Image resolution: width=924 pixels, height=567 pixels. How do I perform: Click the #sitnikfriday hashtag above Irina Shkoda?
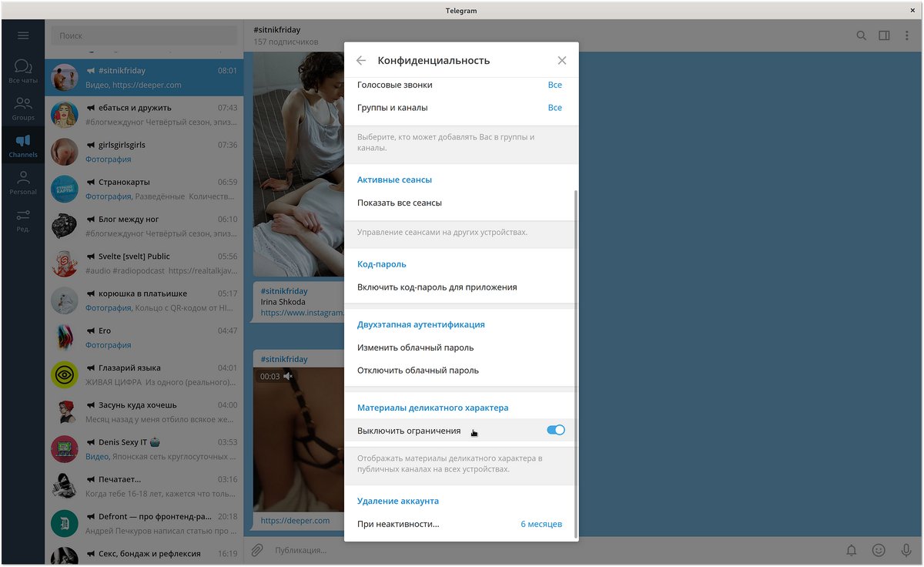[284, 291]
